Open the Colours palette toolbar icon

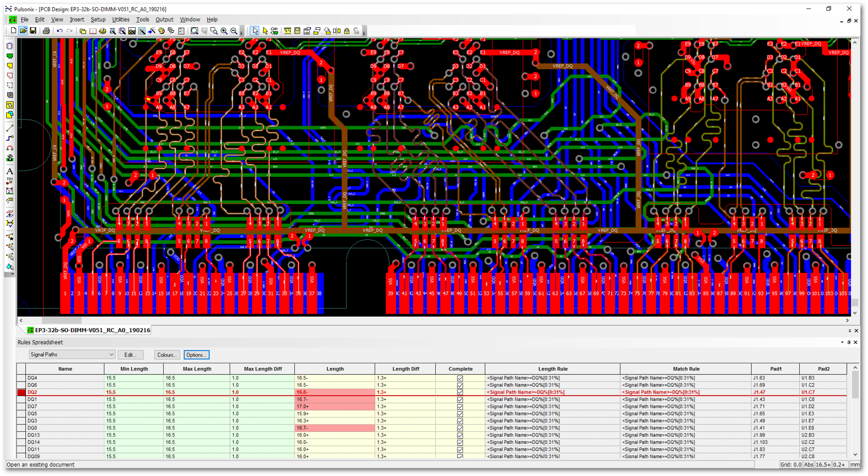coord(161,31)
